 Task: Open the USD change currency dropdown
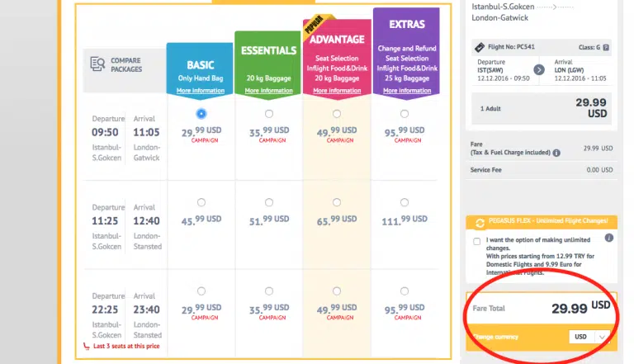point(590,337)
